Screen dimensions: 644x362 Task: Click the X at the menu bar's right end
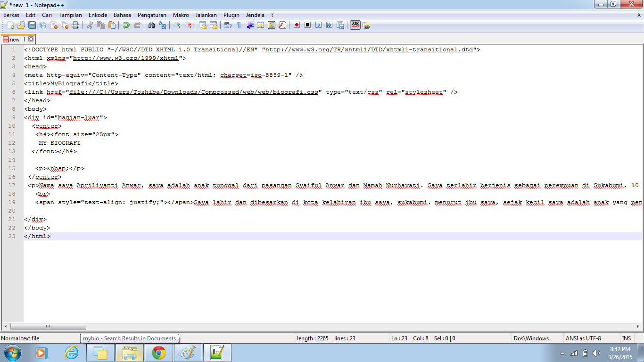pyautogui.click(x=639, y=15)
